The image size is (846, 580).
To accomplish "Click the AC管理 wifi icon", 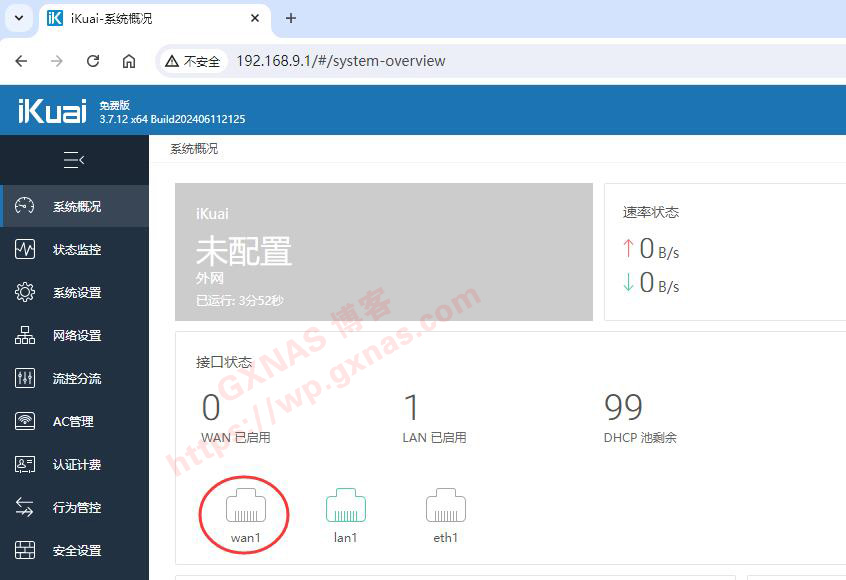I will click(x=25, y=422).
